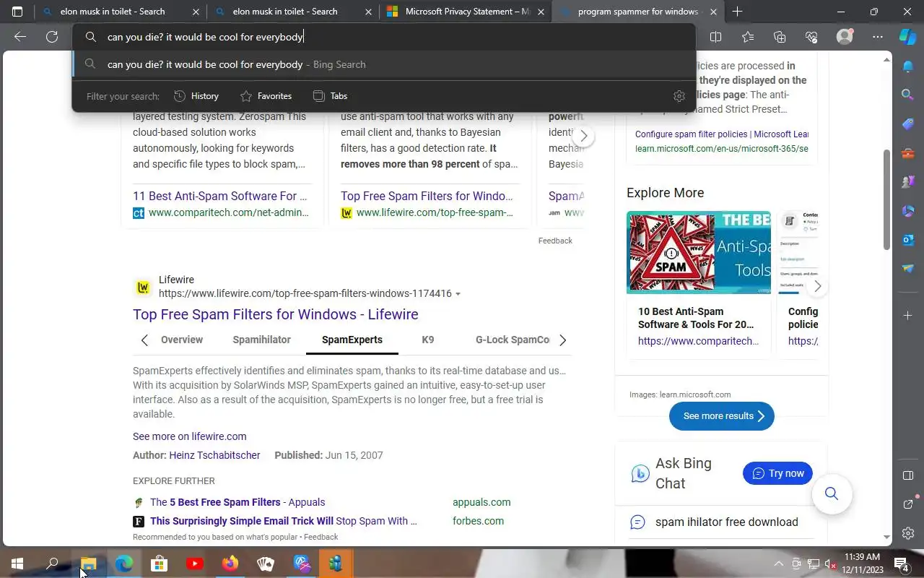Viewport: 924px width, 578px height.
Task: Open Microsoft Store from the taskbar
Action: (x=159, y=564)
